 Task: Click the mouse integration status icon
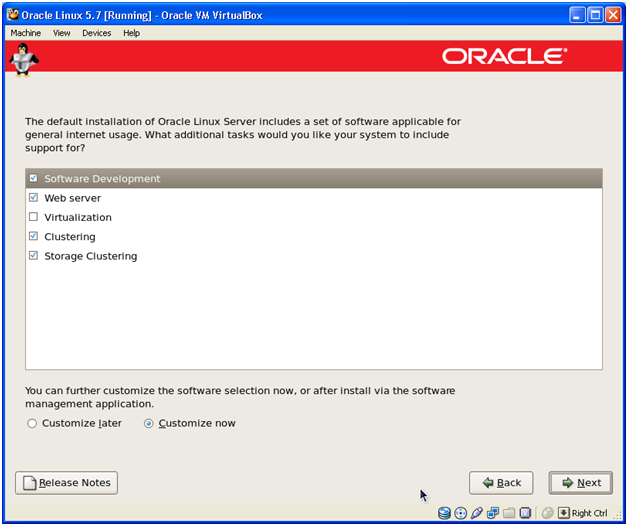click(x=547, y=513)
